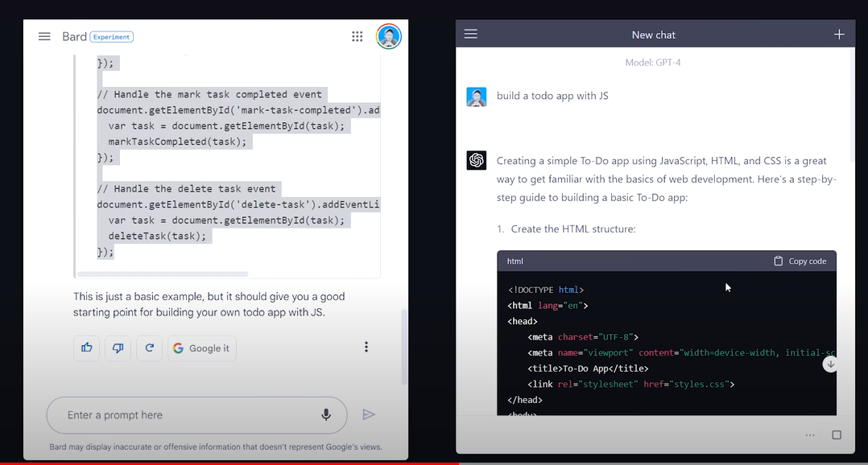Viewport: 868px width, 465px height.
Task: Click Model: GPT-4 label
Action: 653,63
